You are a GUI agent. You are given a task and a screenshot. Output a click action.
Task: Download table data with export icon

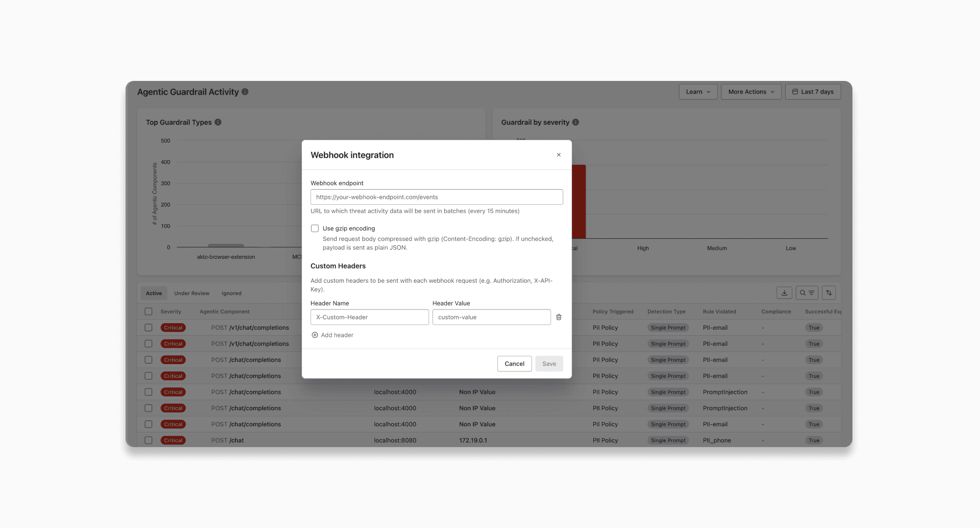[784, 293]
